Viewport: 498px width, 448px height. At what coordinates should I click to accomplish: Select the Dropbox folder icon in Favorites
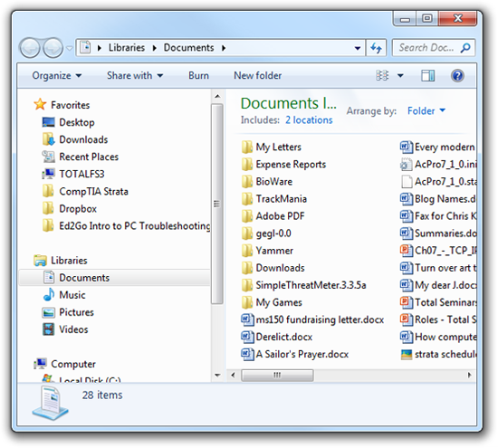48,208
